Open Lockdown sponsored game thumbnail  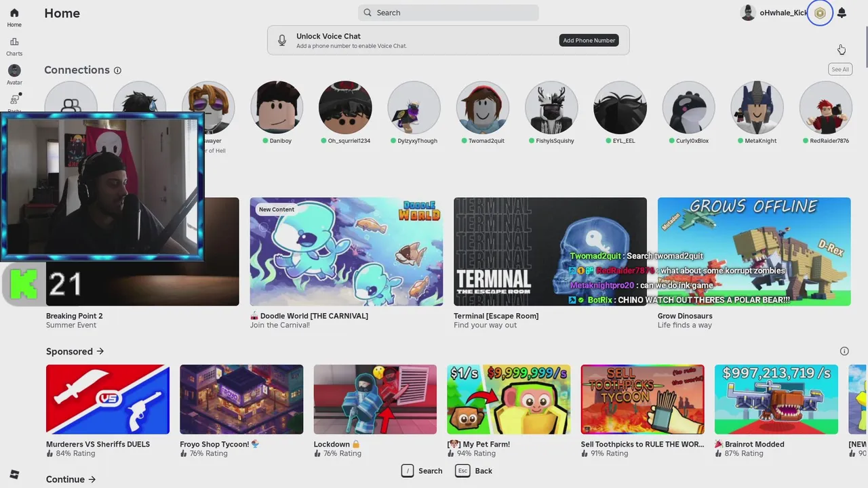click(x=375, y=399)
